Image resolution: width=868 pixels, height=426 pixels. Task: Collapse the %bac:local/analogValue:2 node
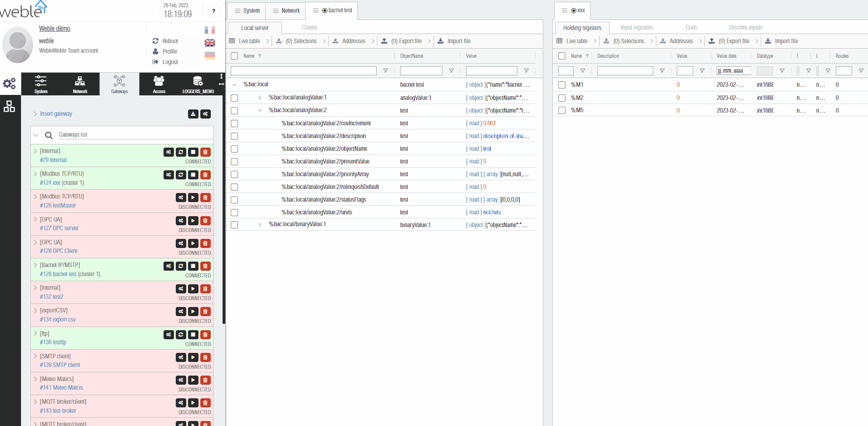coord(259,110)
